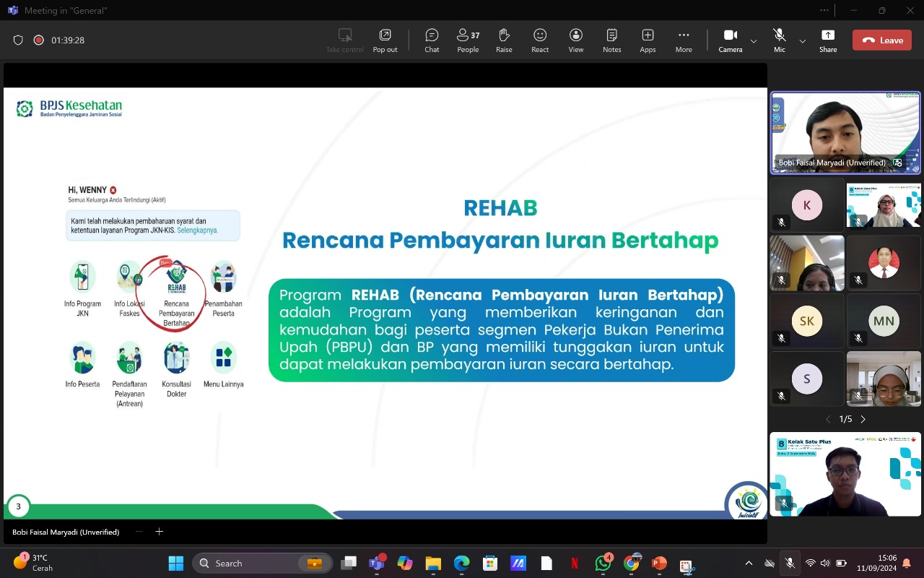The width and height of the screenshot is (924, 578).
Task: Click the "Hi, WENNY" greeting text
Action: coord(87,190)
